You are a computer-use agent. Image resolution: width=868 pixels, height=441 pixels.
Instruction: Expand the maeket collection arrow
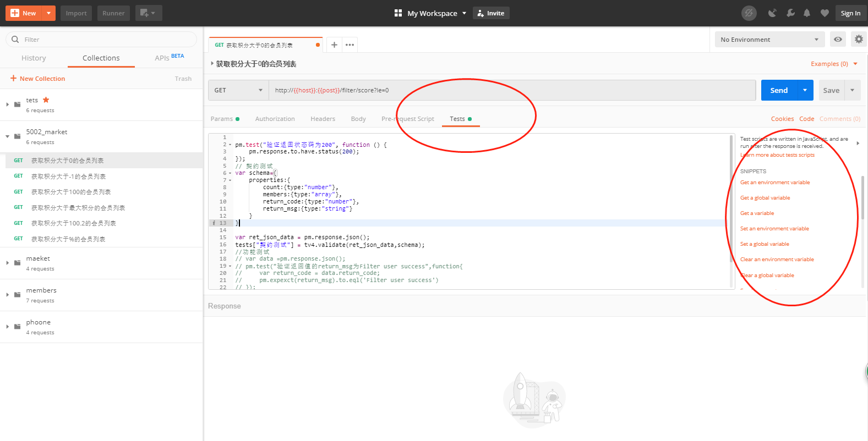[x=7, y=263]
